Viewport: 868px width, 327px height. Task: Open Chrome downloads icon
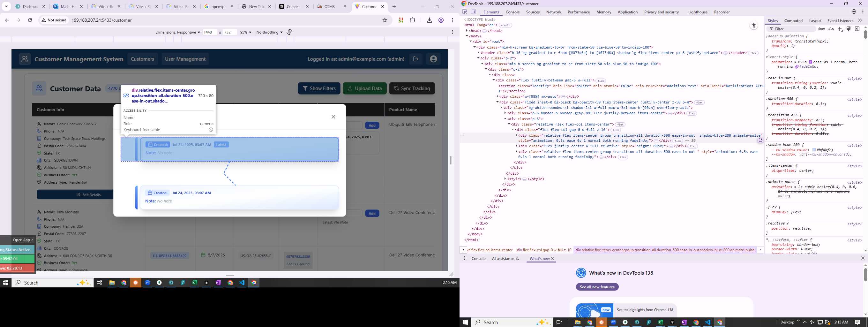pyautogui.click(x=429, y=20)
